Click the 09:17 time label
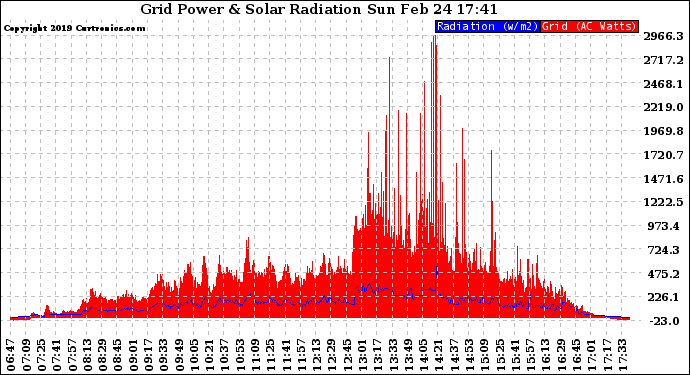This screenshot has height=375, width=690. pyautogui.click(x=148, y=355)
